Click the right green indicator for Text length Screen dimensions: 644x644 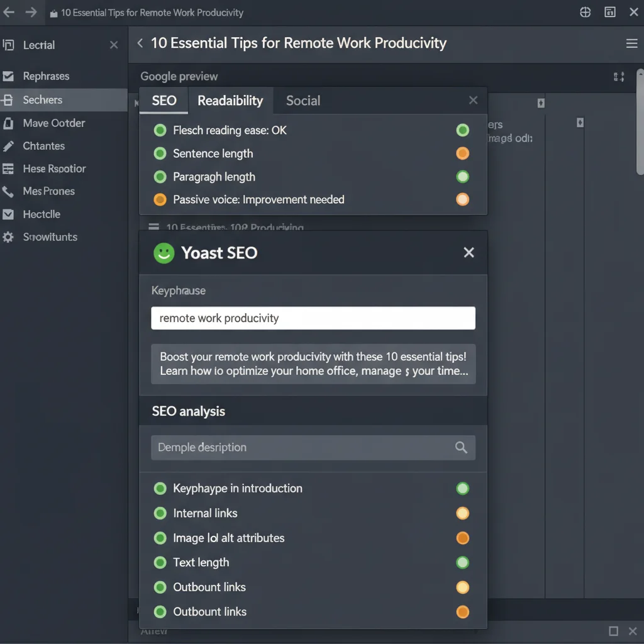pyautogui.click(x=462, y=562)
